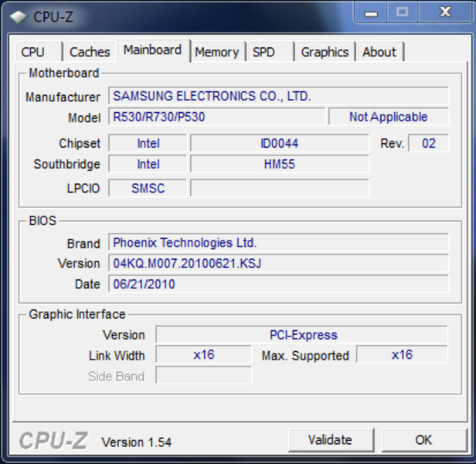Screen dimensions: 476x464
Task: Click the Version 1.54 text
Action: click(x=137, y=442)
